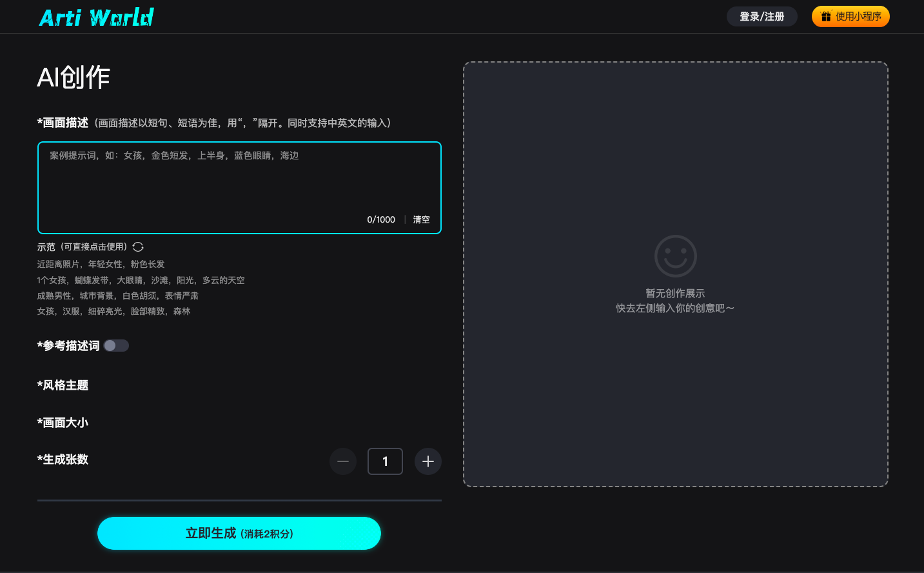Click the Arti World logo
924x573 pixels.
[x=97, y=17]
